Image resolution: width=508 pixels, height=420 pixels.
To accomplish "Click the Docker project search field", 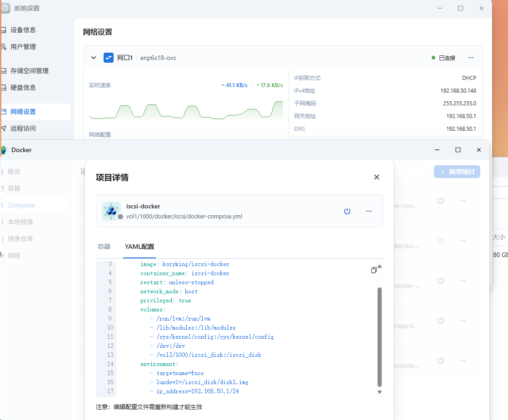I will pos(412,172).
